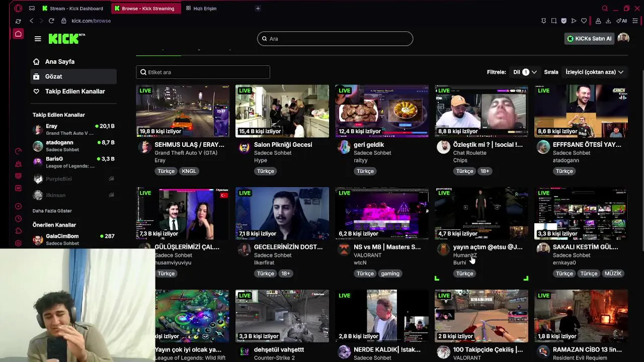This screenshot has width=644, height=362.
Task: Reload the page with the refresh icon
Action: click(51, 21)
